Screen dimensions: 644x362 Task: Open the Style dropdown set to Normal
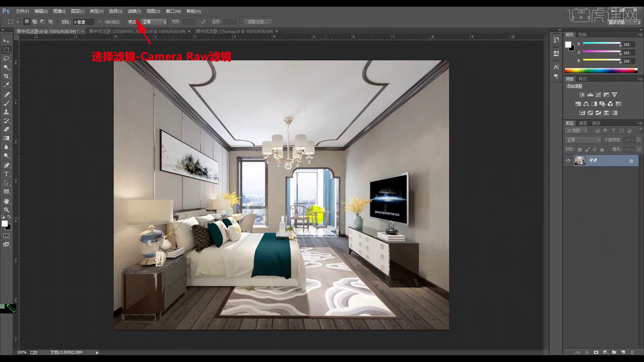pos(154,22)
